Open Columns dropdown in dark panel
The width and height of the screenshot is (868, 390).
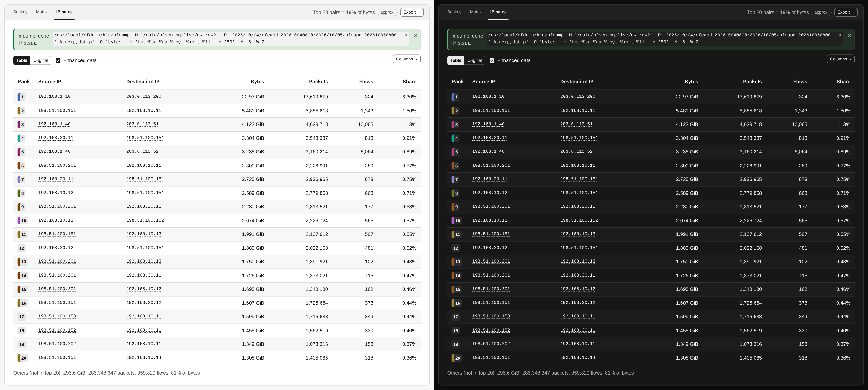(x=841, y=59)
